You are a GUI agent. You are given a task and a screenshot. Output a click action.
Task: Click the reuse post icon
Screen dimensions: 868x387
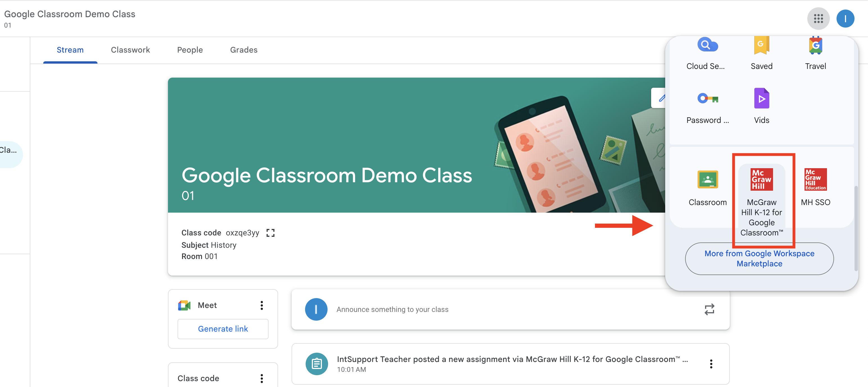tap(709, 309)
